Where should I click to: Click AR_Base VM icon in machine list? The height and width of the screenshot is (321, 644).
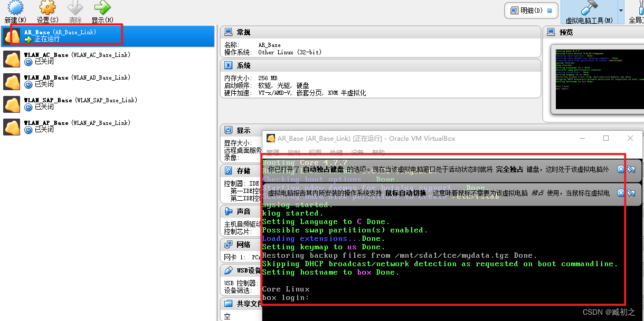(x=12, y=36)
